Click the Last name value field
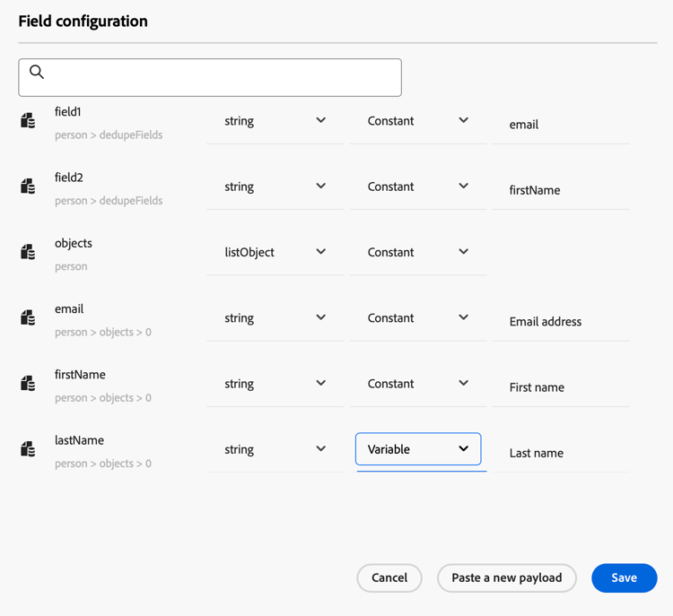The width and height of the screenshot is (673, 616). [x=561, y=453]
